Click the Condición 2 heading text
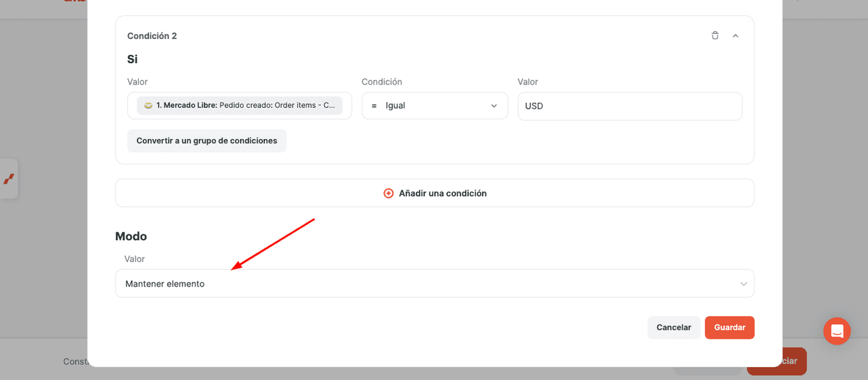 [x=152, y=35]
